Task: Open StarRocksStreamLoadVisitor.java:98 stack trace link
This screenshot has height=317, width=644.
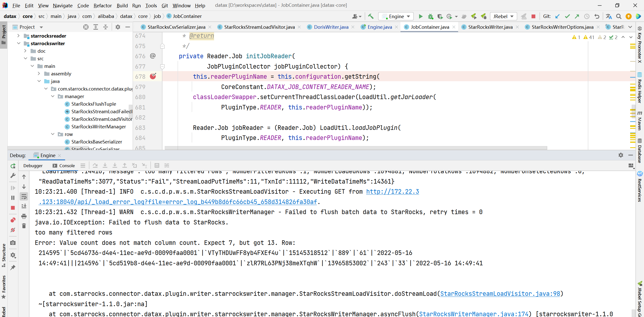Action: pyautogui.click(x=500, y=294)
